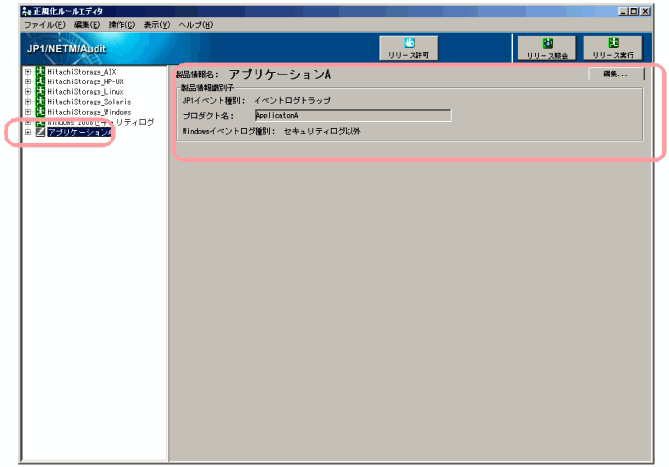Minimize the 正規化ルールエディタ window
The width and height of the screenshot is (669, 467).
tap(623, 12)
